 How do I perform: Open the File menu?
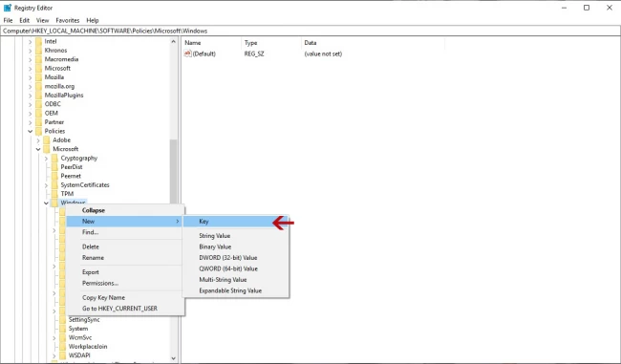coord(8,20)
